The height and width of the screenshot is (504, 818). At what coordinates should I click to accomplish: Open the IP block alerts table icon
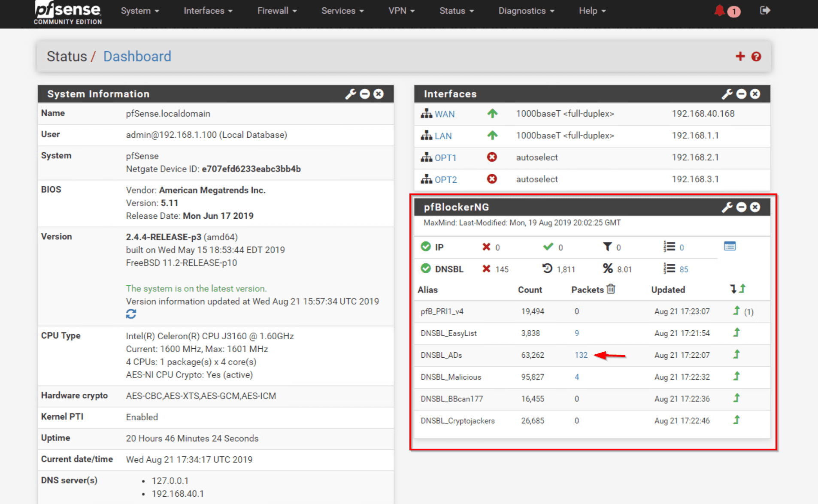(730, 246)
